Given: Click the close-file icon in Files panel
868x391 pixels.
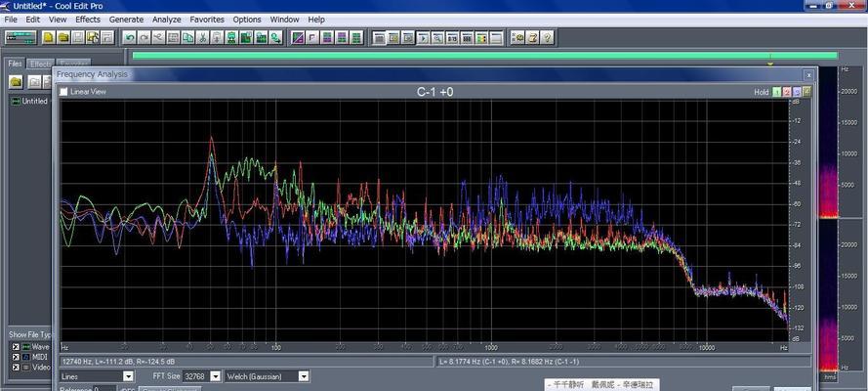Looking at the screenshot, I should click(x=34, y=81).
